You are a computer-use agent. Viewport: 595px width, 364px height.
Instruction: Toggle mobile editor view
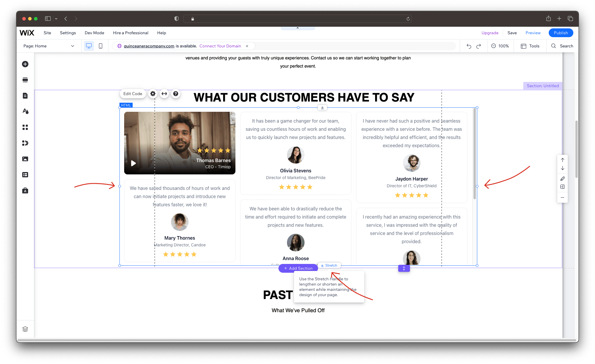pos(101,46)
